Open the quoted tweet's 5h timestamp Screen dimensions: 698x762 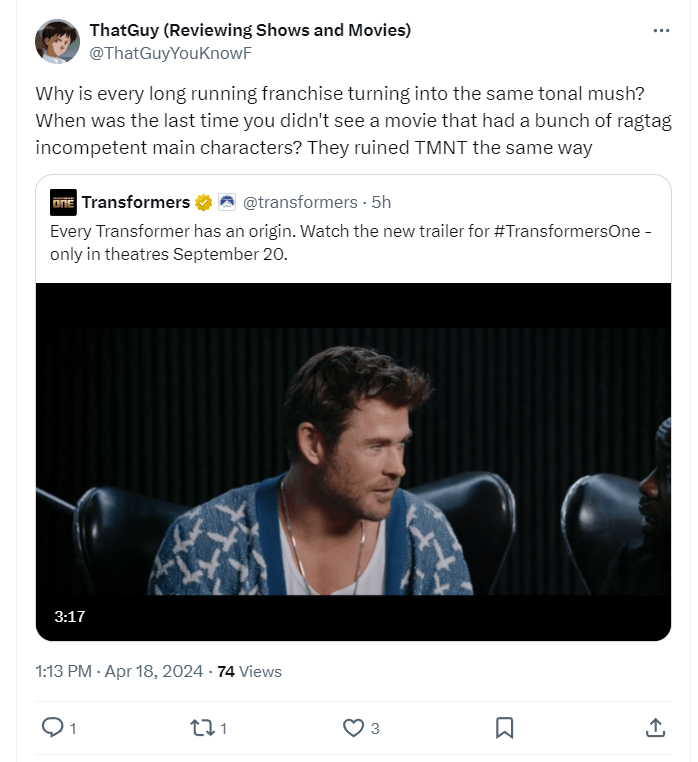click(x=381, y=203)
